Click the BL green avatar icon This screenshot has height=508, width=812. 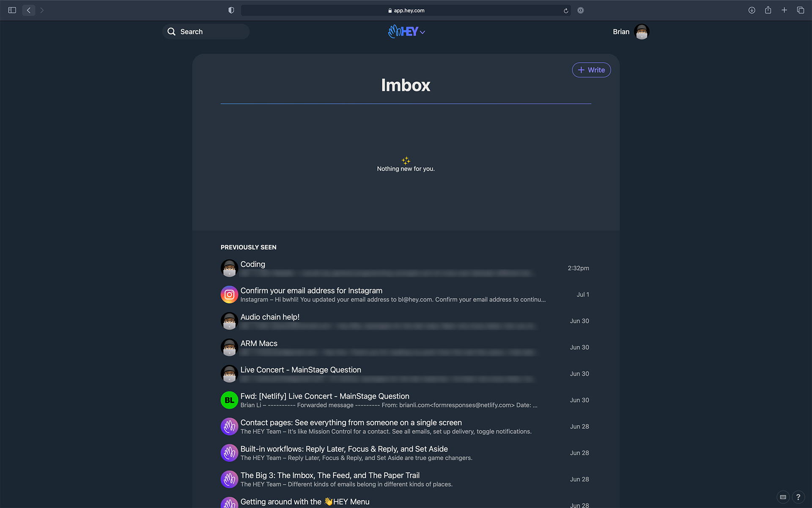(229, 400)
